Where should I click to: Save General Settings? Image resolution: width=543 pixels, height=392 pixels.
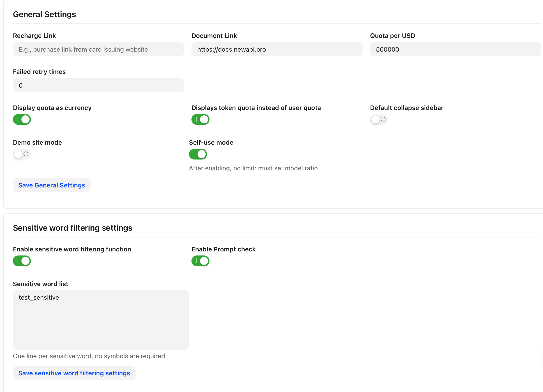pos(52,185)
